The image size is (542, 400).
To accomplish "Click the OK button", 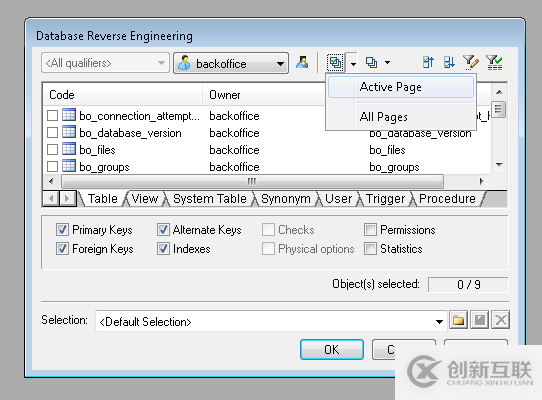I will [331, 350].
